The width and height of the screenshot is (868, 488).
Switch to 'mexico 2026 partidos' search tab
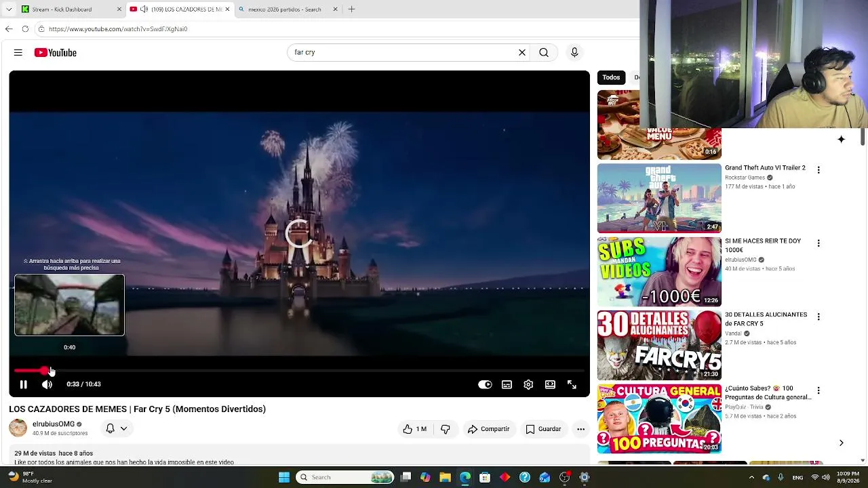[x=288, y=9]
